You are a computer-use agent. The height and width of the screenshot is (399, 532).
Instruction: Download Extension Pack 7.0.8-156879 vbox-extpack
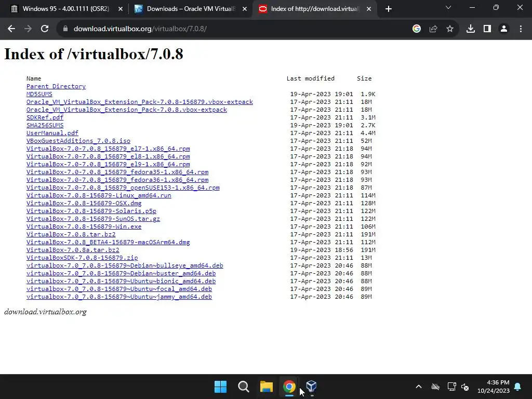click(140, 102)
